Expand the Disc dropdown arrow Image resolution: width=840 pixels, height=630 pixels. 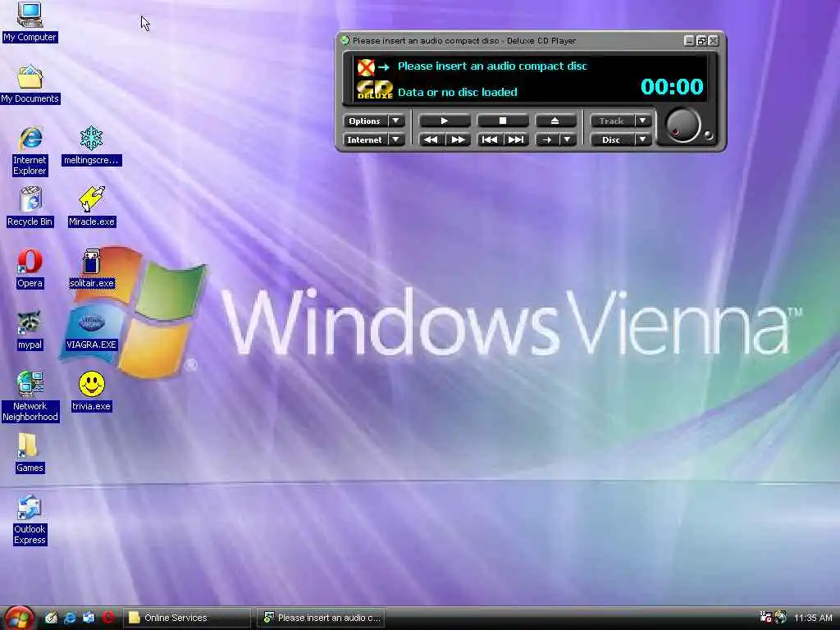point(643,139)
